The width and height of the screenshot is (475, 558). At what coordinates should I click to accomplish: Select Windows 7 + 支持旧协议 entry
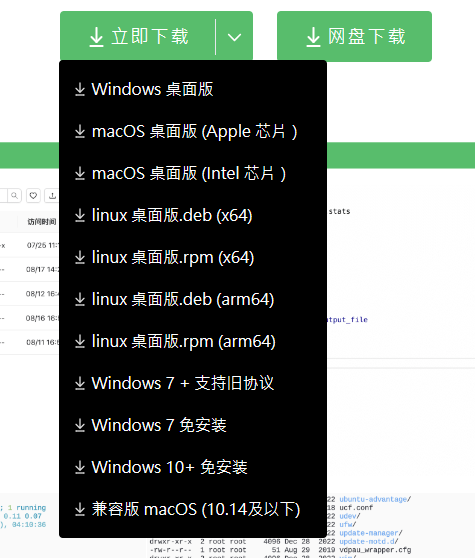coord(193,383)
